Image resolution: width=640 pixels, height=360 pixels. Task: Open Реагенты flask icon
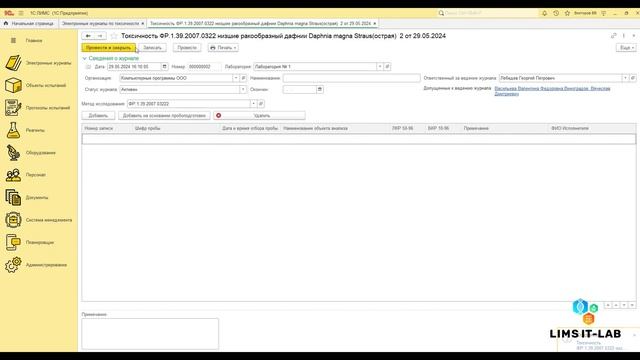point(13,130)
